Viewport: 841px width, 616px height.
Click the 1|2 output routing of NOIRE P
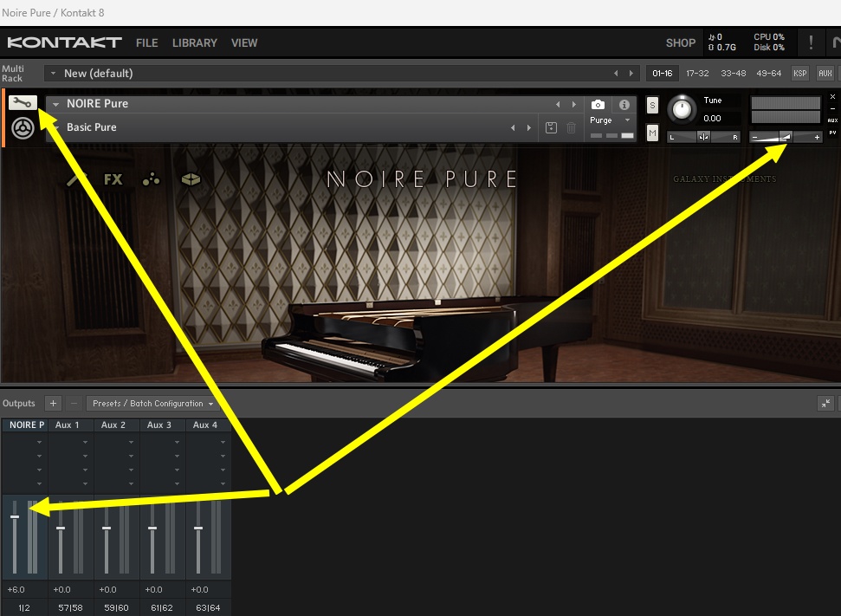pyautogui.click(x=24, y=608)
